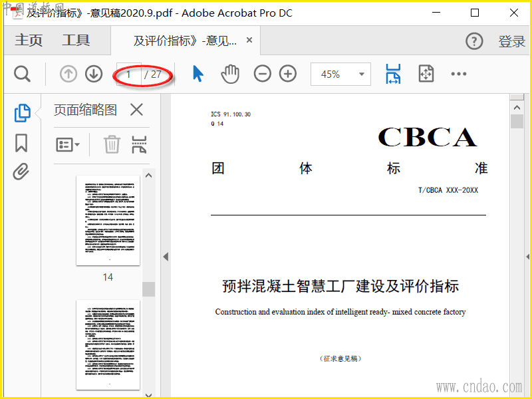
Task: Open the attachments paperclip panel
Action: point(21,172)
